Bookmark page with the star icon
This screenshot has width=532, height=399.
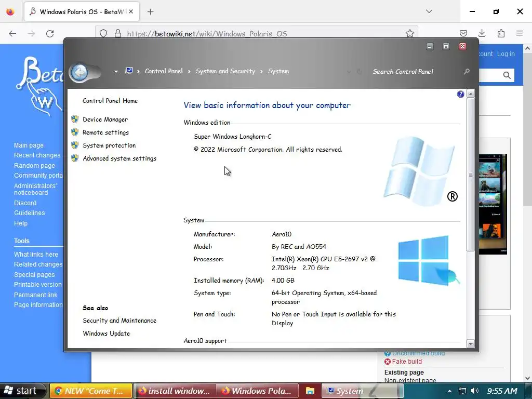pyautogui.click(x=410, y=33)
